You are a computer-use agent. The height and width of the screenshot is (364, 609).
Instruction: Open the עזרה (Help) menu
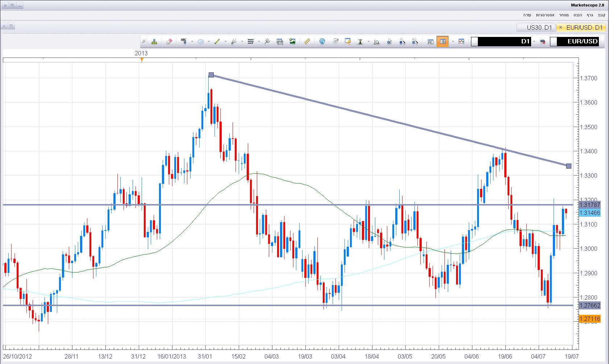526,15
